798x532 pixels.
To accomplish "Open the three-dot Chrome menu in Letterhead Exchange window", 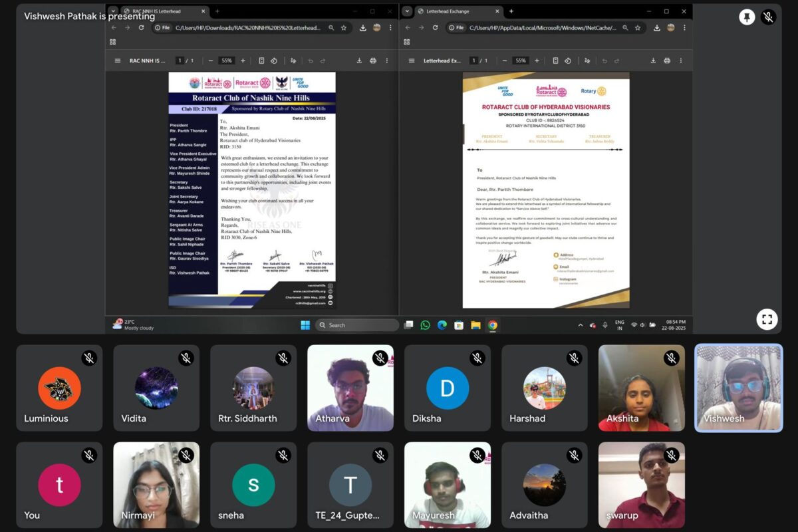I will (684, 28).
